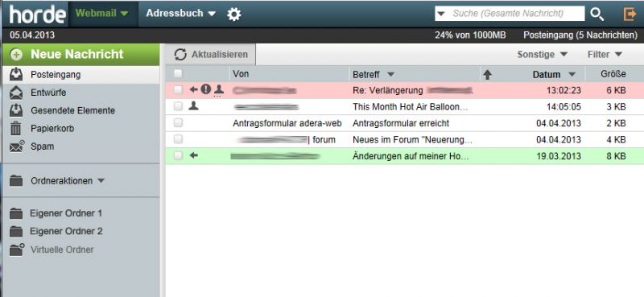Check the Neues im Forum message checkbox

[178, 139]
